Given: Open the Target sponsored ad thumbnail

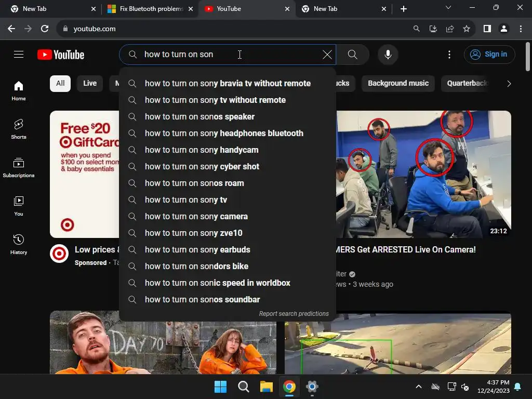Looking at the screenshot, I should click(x=85, y=174).
